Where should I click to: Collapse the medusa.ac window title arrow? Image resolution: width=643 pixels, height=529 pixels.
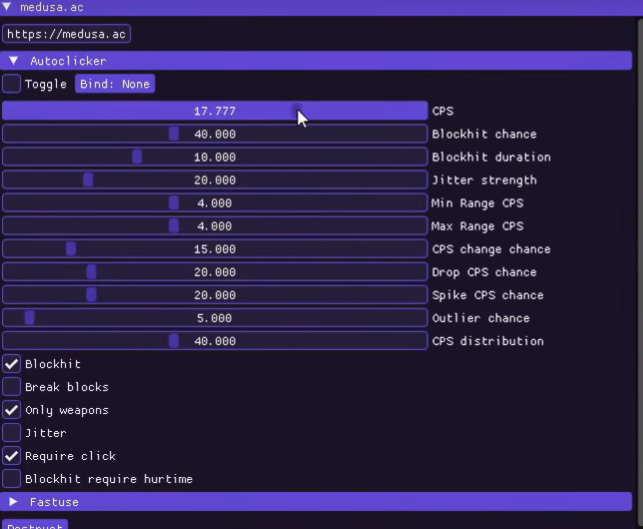coord(8,7)
